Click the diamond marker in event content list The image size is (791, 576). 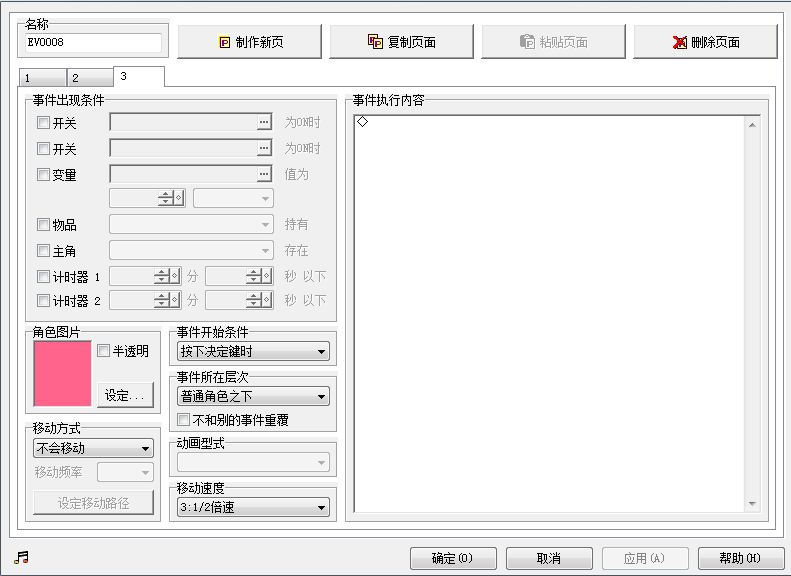[362, 122]
